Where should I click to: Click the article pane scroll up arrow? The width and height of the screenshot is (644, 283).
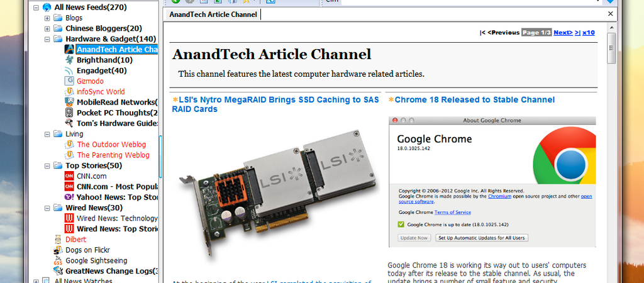pos(611,28)
